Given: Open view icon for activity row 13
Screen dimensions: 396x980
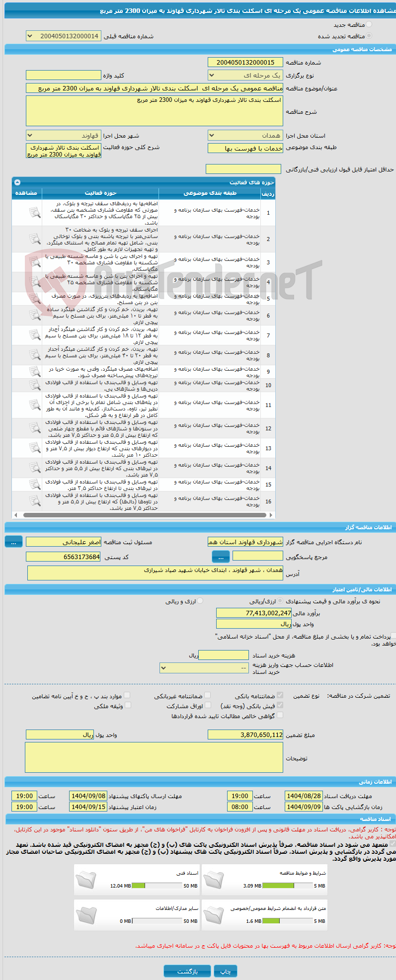Looking at the screenshot, I should coord(35,448).
